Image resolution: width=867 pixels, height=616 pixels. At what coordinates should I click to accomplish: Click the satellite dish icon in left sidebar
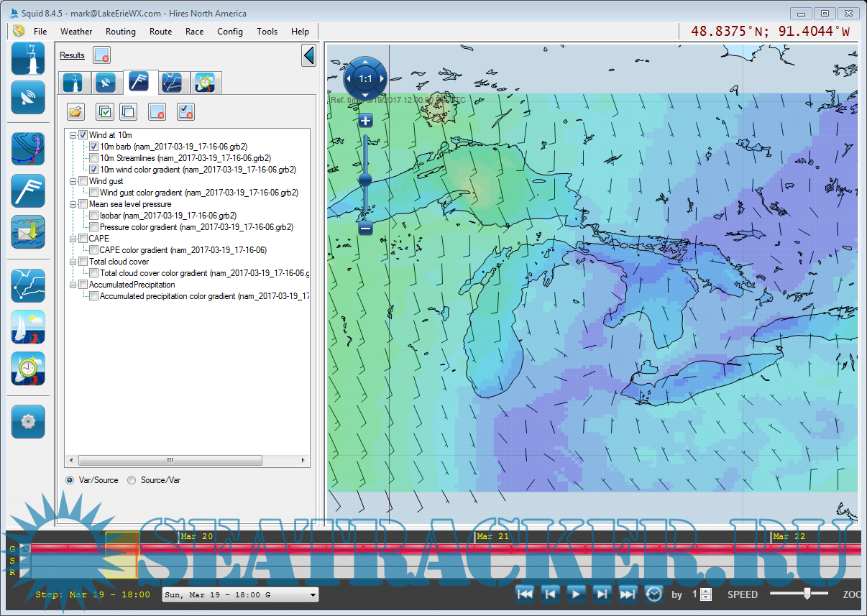[x=28, y=98]
